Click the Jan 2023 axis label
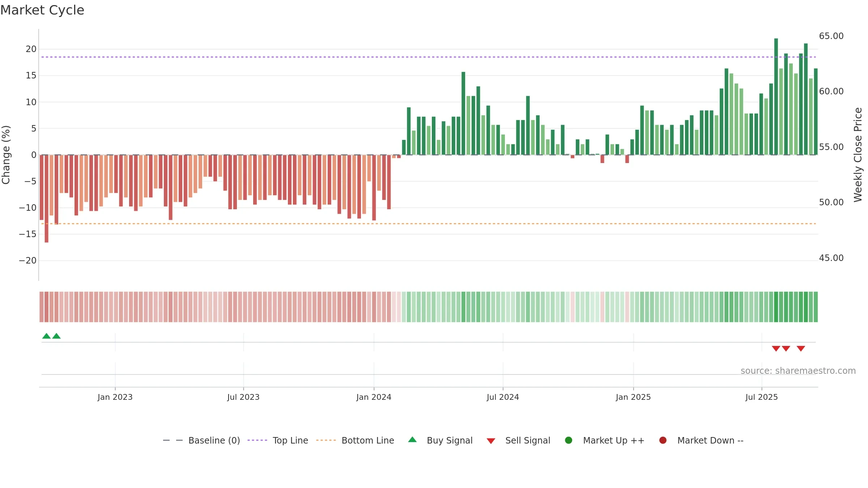 point(115,397)
